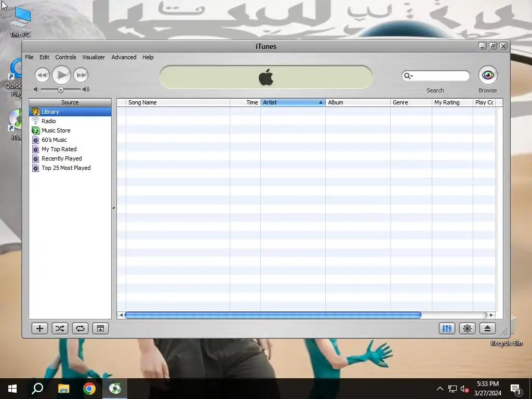Click the volume slider knob

[x=60, y=89]
